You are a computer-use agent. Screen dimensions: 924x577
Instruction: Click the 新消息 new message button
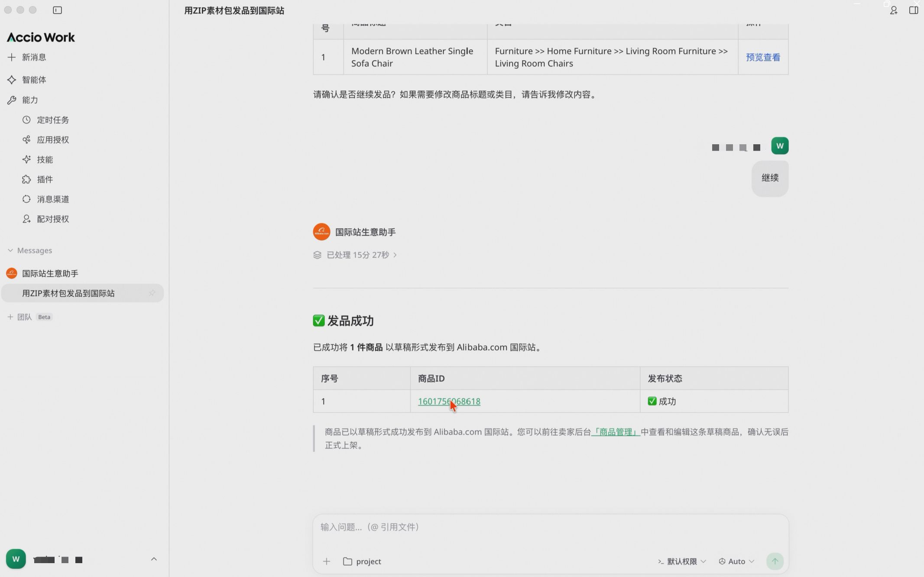pyautogui.click(x=34, y=57)
